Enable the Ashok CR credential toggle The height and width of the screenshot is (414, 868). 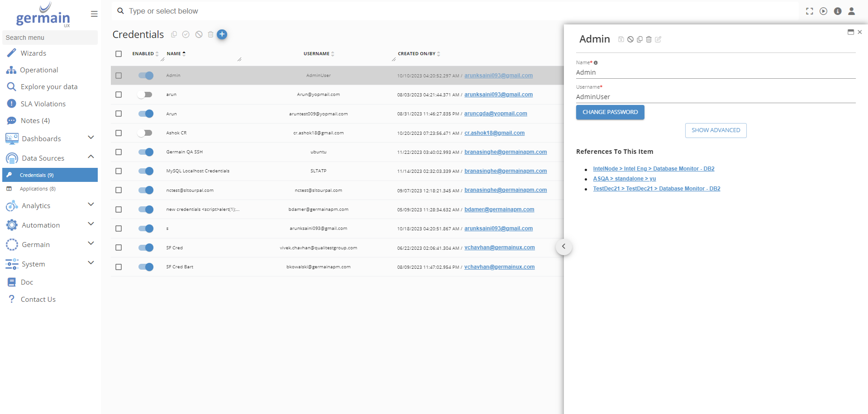[145, 133]
